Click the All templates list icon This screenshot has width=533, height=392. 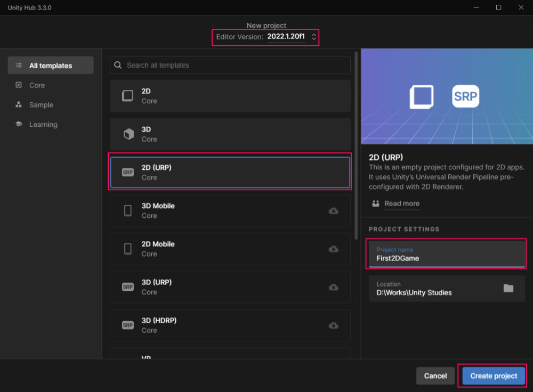pos(19,65)
